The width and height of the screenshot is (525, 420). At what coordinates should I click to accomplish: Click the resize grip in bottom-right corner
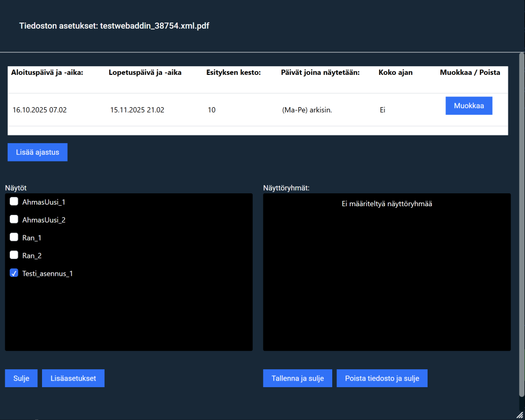click(520, 415)
